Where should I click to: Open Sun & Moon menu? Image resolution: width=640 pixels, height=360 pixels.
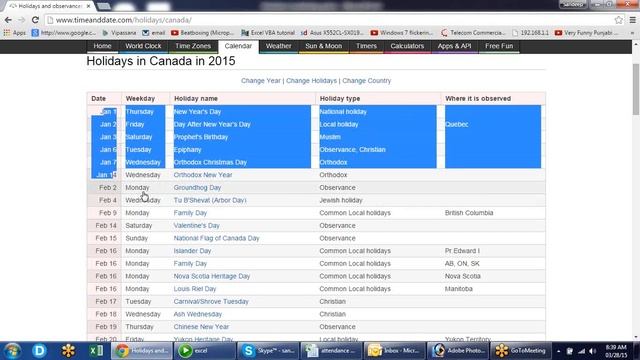324,46
